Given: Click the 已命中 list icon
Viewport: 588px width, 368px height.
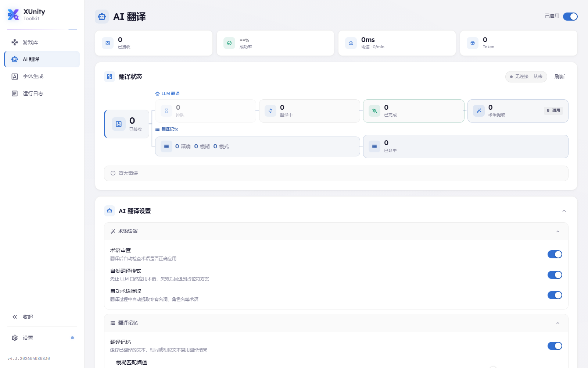Looking at the screenshot, I should pyautogui.click(x=374, y=146).
